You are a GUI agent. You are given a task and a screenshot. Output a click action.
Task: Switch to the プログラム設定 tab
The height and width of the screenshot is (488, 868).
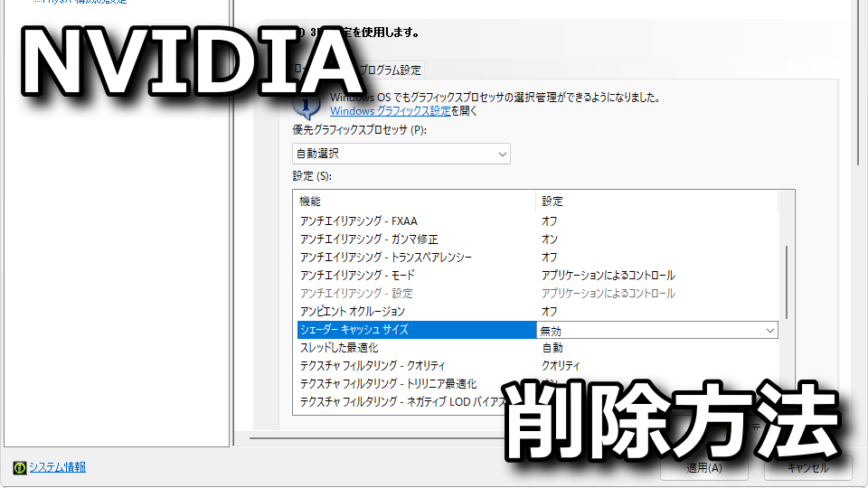point(390,70)
